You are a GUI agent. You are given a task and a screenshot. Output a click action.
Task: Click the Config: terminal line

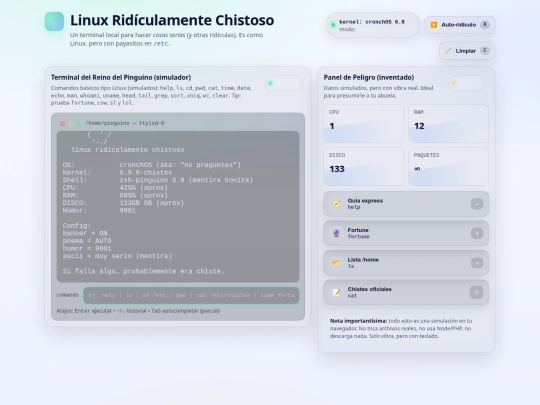[77, 226]
